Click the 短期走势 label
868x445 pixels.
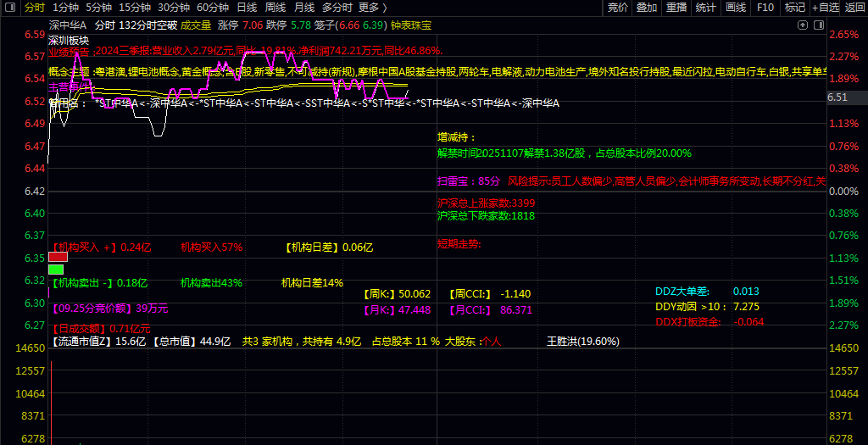coord(459,244)
